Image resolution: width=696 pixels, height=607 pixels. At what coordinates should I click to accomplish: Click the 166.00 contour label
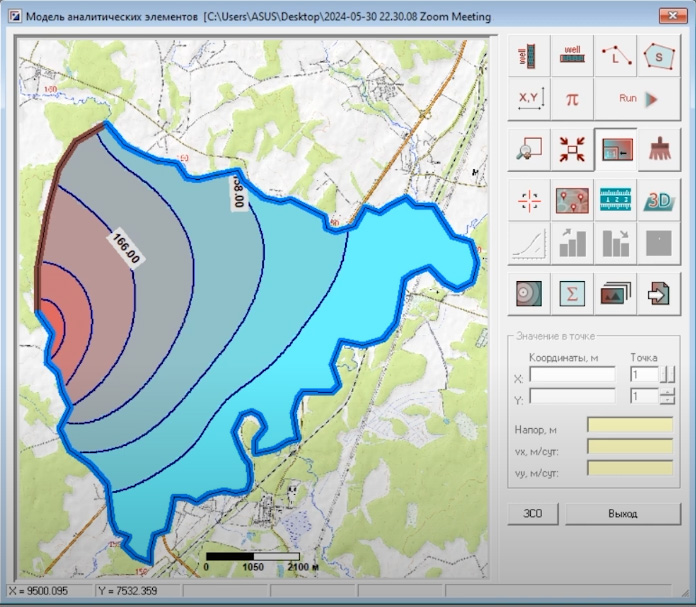pyautogui.click(x=126, y=249)
